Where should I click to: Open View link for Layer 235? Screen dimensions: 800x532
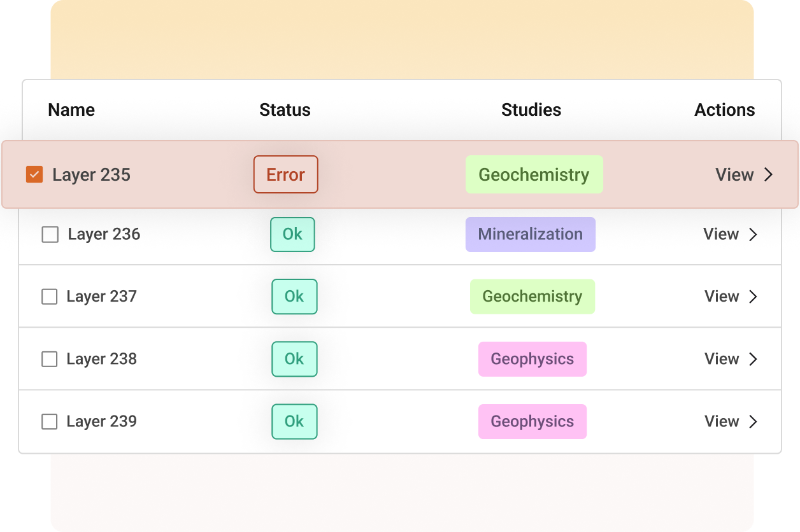pyautogui.click(x=734, y=174)
